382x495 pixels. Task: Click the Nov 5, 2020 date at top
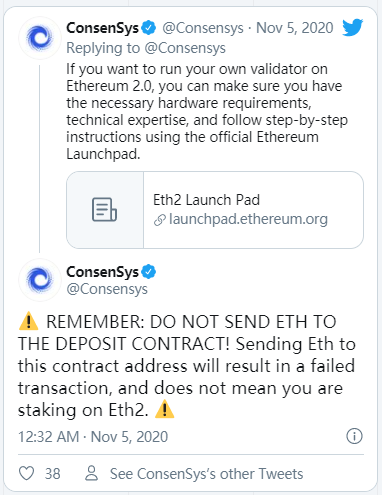[x=295, y=28]
